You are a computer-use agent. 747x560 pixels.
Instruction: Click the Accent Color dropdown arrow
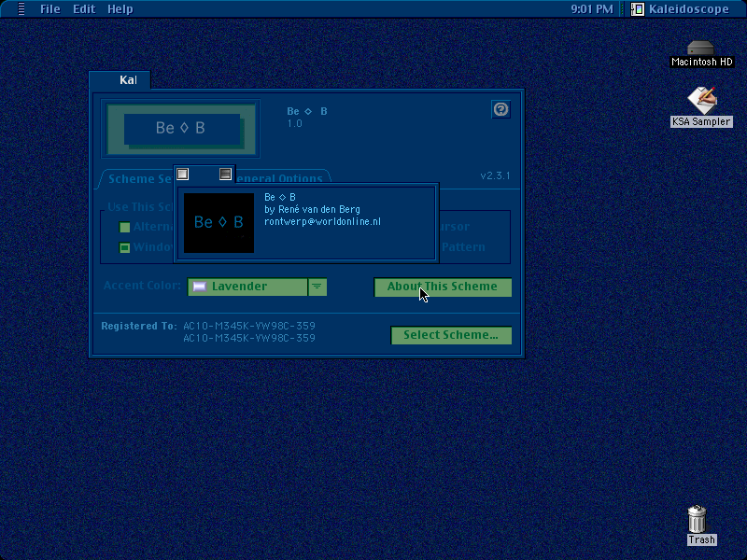(317, 287)
